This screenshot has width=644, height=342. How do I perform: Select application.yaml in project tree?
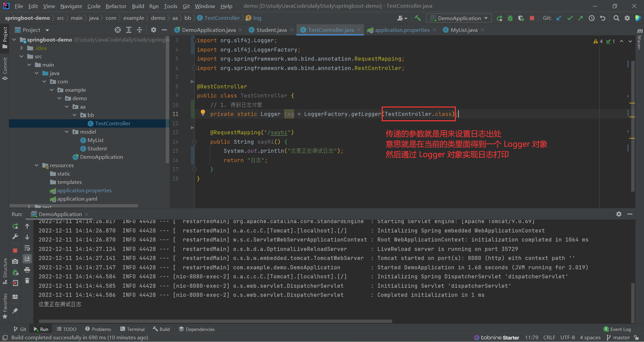coord(77,199)
